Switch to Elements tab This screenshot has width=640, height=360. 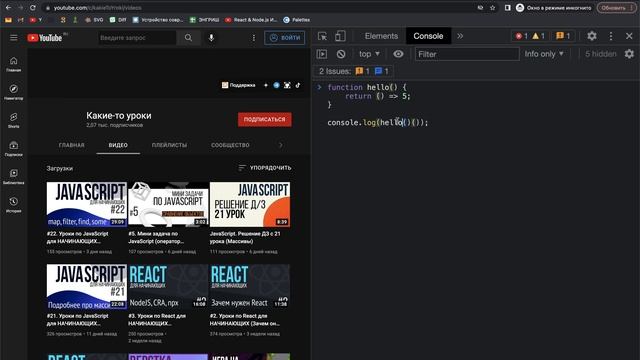click(x=381, y=36)
